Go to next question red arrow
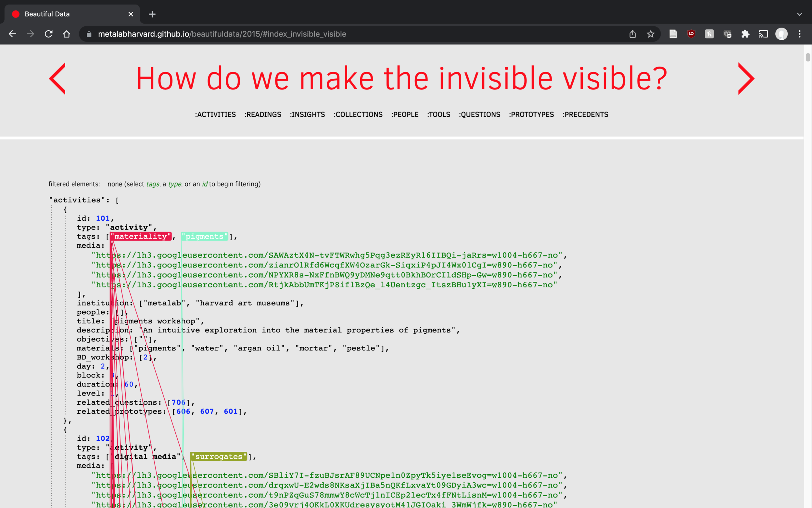The height and width of the screenshot is (508, 812). [x=746, y=79]
